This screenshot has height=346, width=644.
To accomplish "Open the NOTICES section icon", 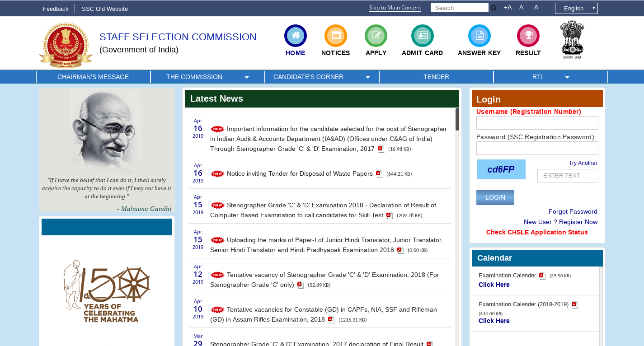I will click(335, 35).
